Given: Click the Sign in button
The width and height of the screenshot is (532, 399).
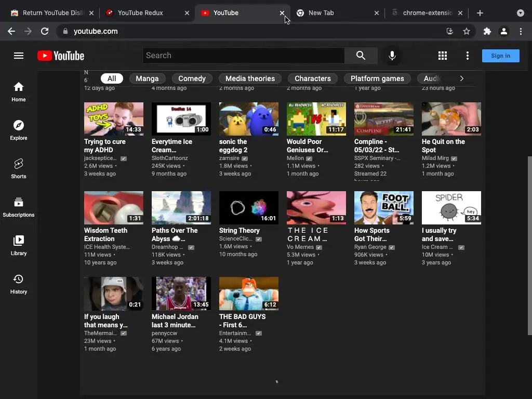Looking at the screenshot, I should point(500,56).
